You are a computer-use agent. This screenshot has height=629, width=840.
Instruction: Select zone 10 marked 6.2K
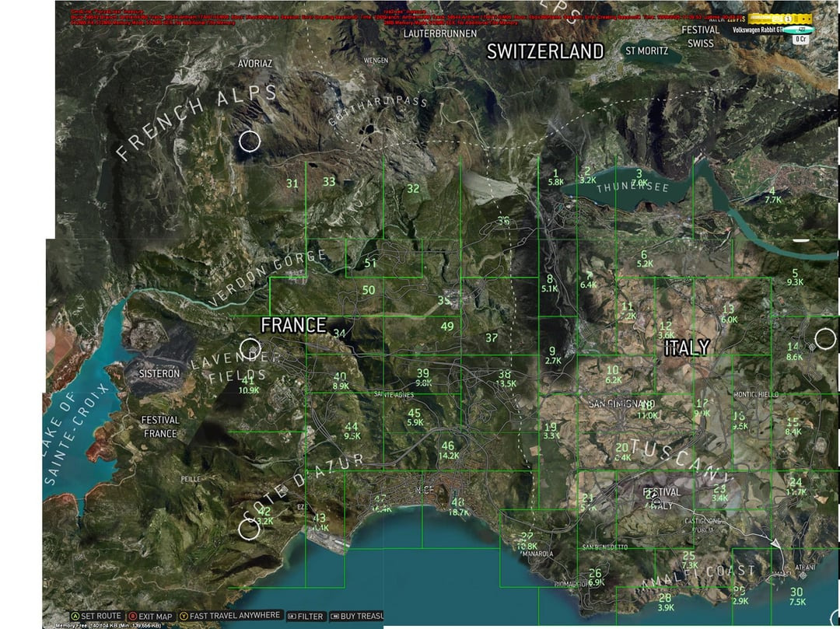point(613,375)
